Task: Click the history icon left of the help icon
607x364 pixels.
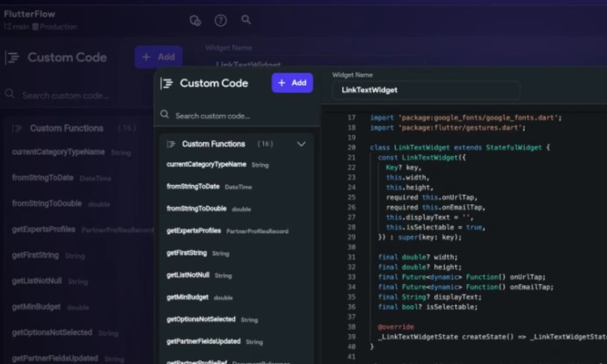Action: point(195,21)
